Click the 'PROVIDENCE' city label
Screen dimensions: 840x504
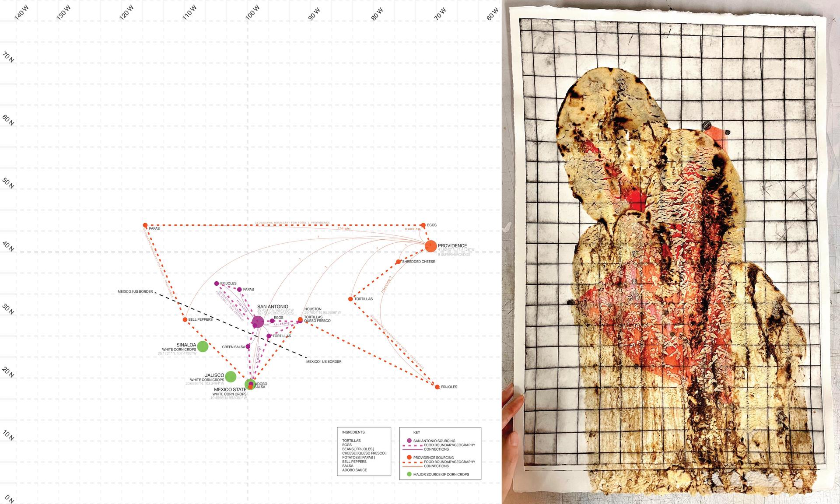coord(452,246)
